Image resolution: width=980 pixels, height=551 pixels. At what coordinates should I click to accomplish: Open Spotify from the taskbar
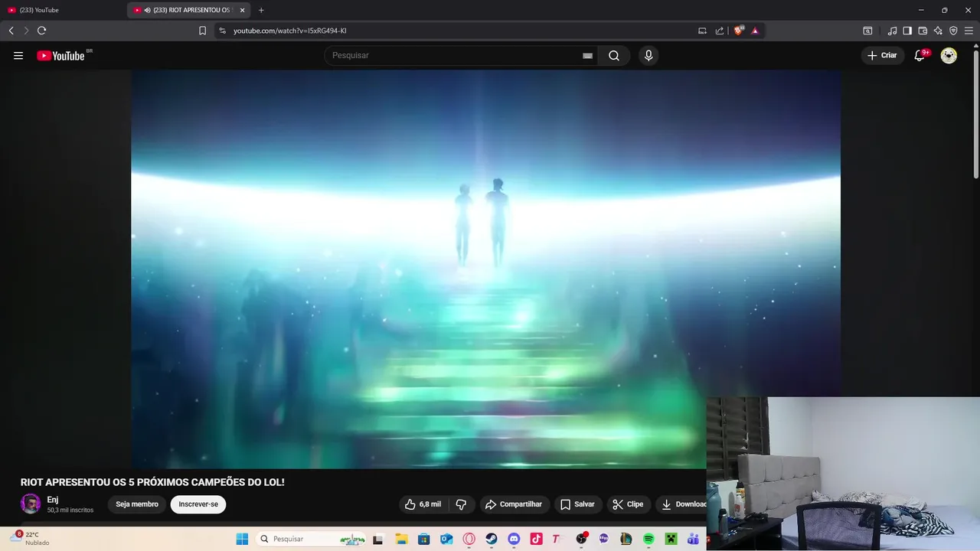coord(648,539)
